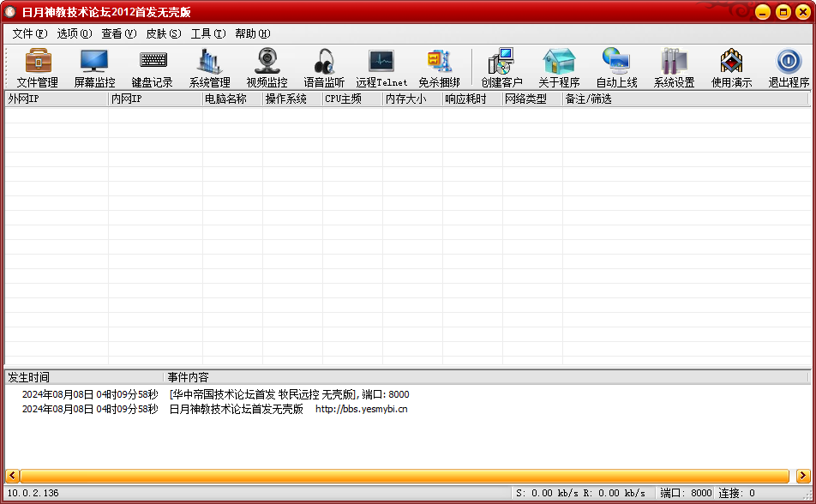Open 关于程序 house icon
The height and width of the screenshot is (504, 816).
tap(559, 68)
